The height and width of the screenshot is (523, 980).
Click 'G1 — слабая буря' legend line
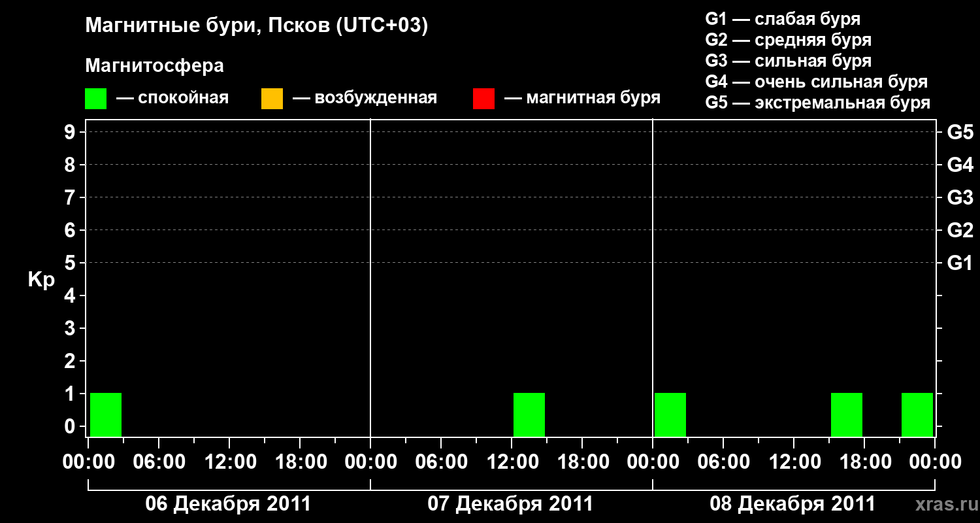point(783,19)
